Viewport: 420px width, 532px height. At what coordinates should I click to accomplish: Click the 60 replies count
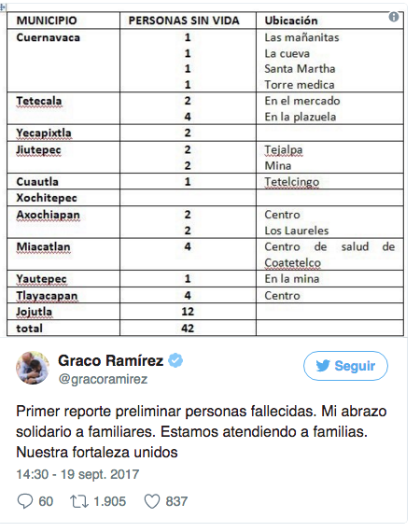tap(46, 501)
